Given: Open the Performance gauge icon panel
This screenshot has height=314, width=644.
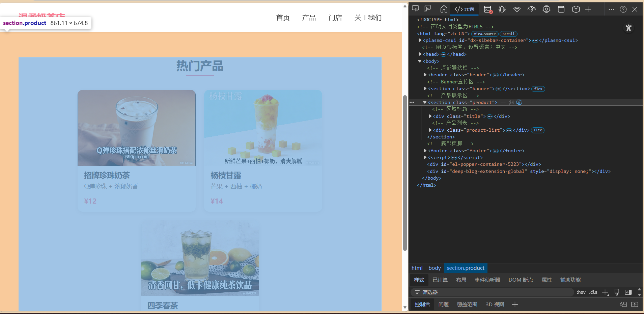Looking at the screenshot, I should click(532, 9).
